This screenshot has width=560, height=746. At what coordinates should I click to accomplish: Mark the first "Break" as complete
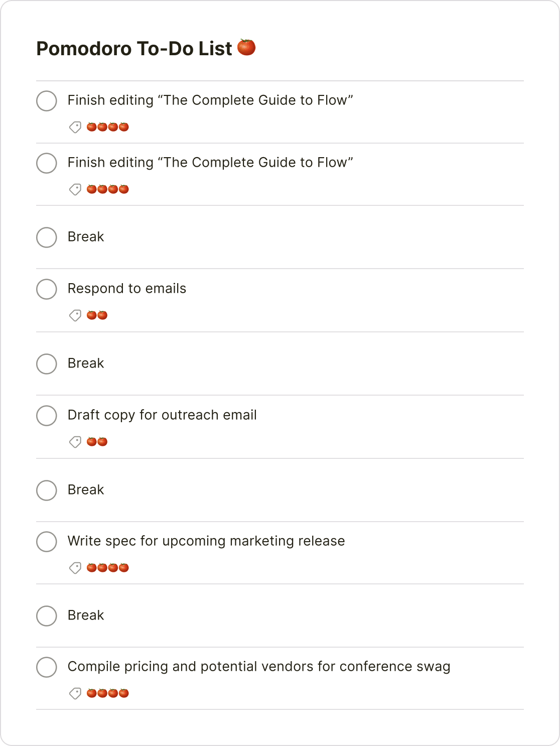[47, 237]
